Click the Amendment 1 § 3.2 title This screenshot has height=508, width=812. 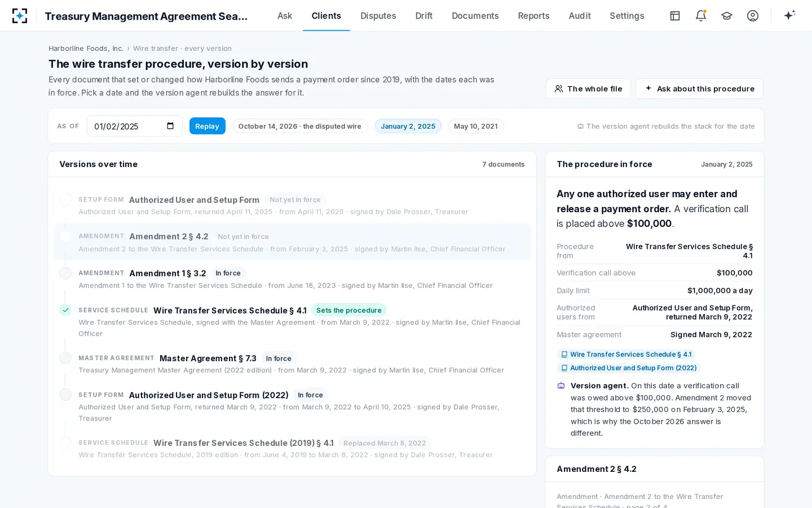[x=168, y=273]
